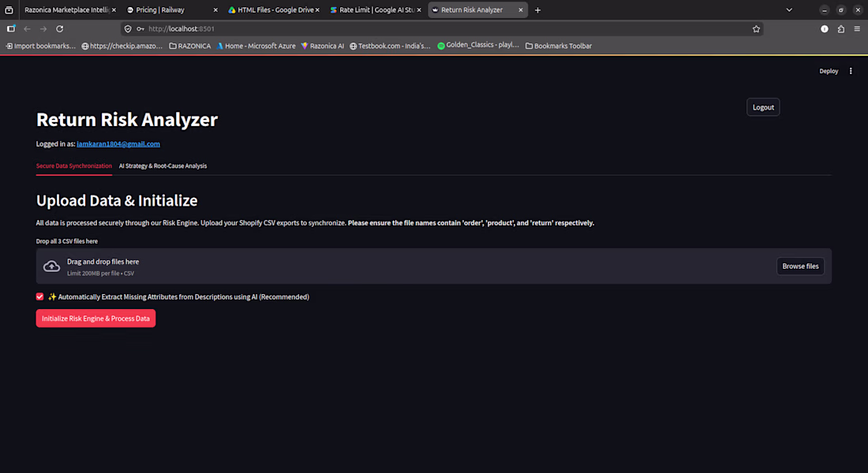868x473 pixels.
Task: Click the Logout button
Action: (763, 107)
